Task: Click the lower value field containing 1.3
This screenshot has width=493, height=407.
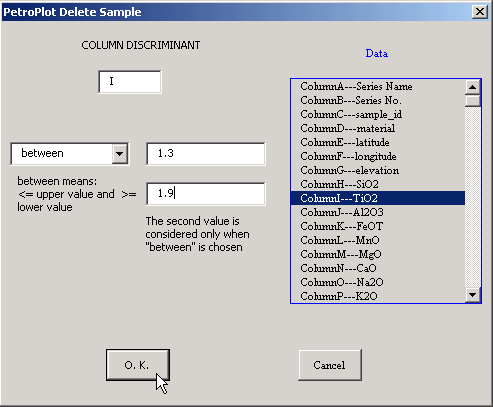Action: coord(206,153)
